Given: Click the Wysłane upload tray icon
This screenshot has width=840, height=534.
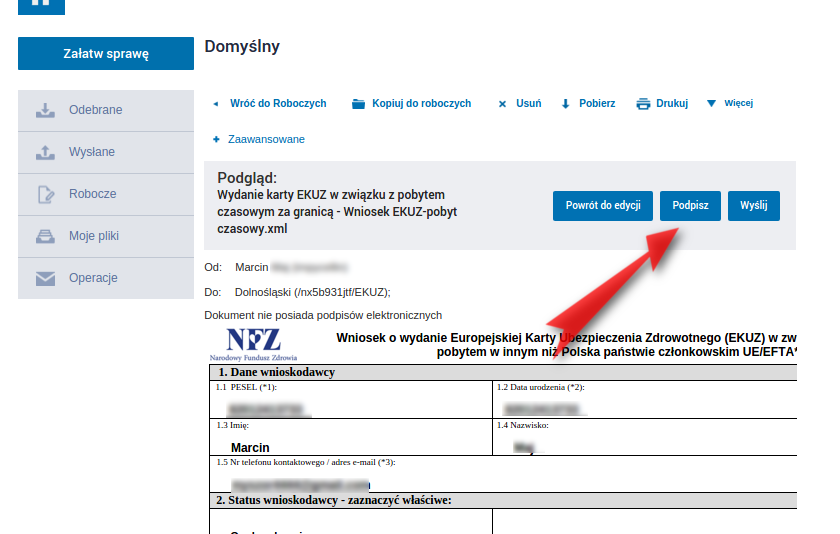Looking at the screenshot, I should click(x=46, y=153).
